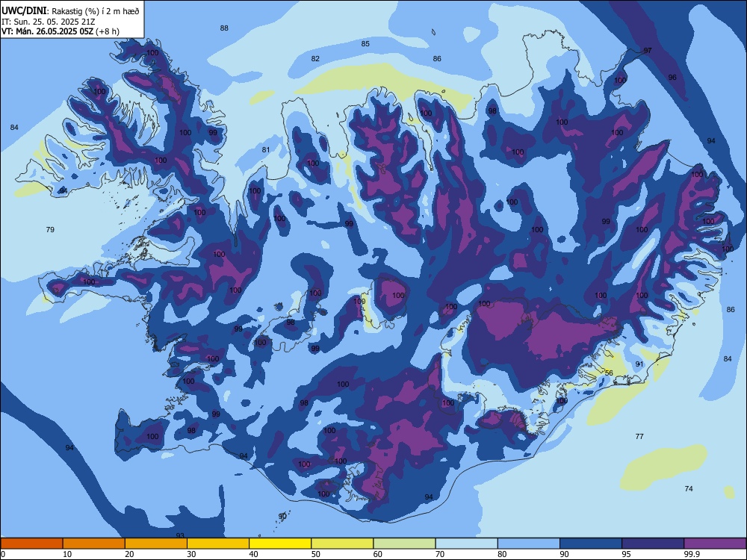Screen dimensions: 747x560
Task: Click the 'VT: Mán. 26.05.2025 05Z (+8 h)' line
Action: coord(60,31)
